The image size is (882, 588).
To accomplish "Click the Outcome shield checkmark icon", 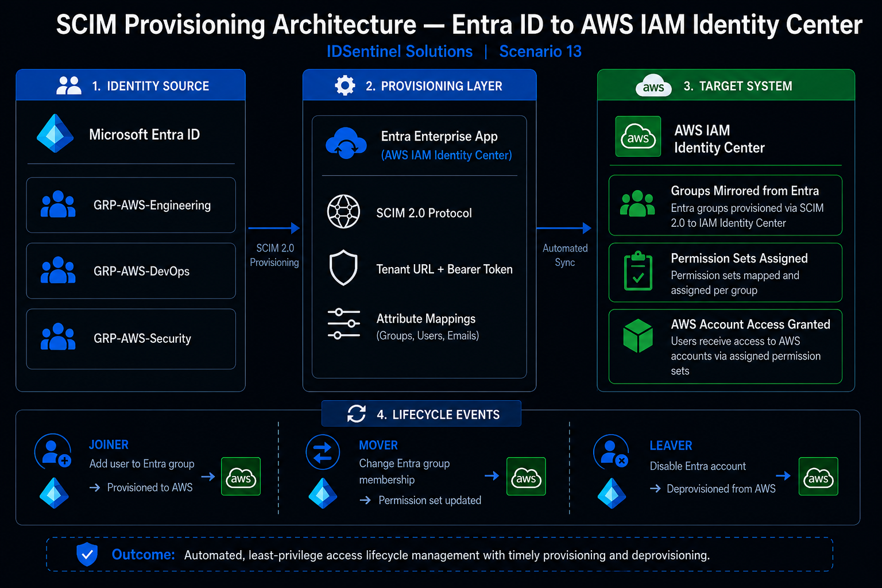I will coord(87,554).
